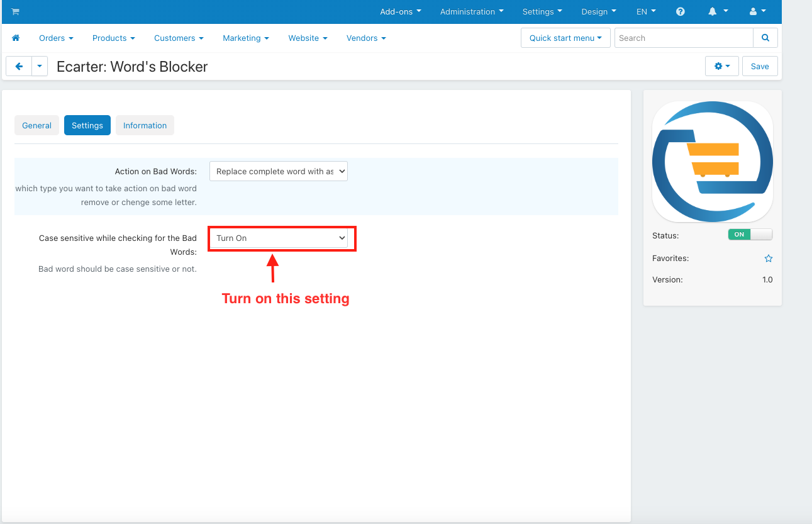The height and width of the screenshot is (524, 812).
Task: Open the Website menu
Action: (308, 38)
